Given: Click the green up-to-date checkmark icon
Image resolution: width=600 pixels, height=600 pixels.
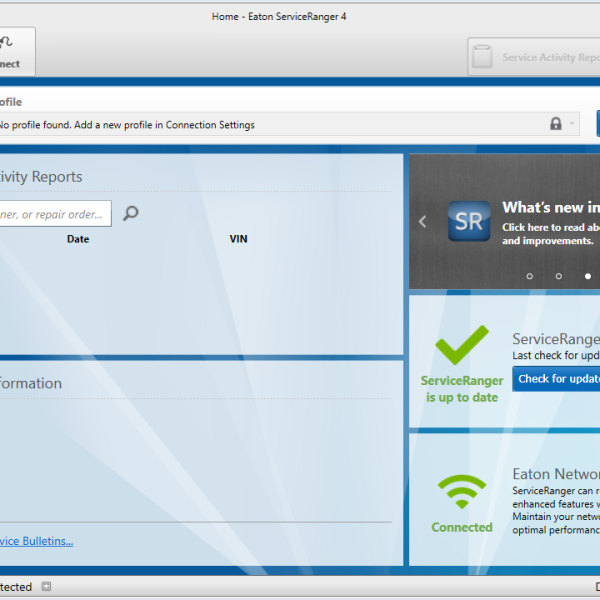Looking at the screenshot, I should [x=461, y=346].
